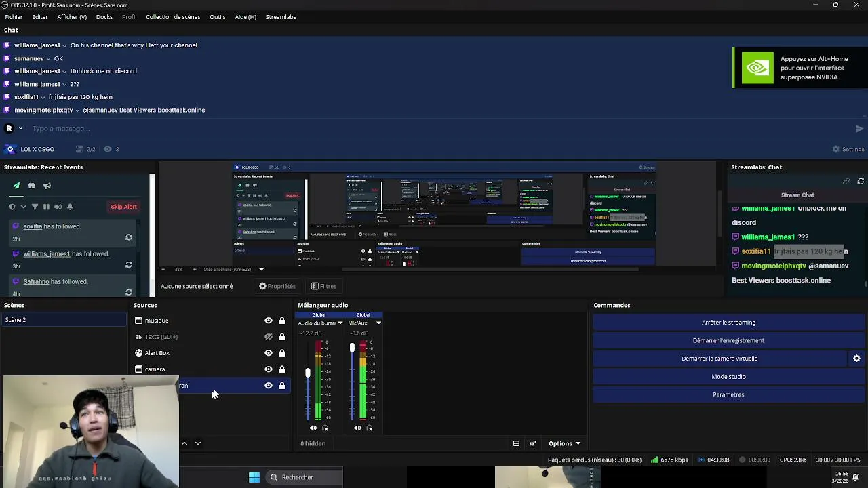This screenshot has width=868, height=488.
Task: Mute event sounds with the speaker icon
Action: point(58,207)
